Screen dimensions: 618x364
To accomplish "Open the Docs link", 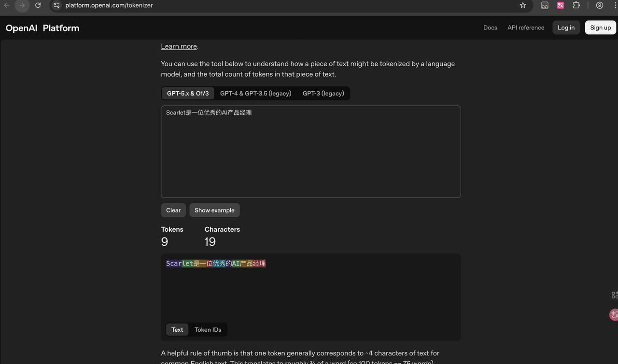I will pos(490,28).
